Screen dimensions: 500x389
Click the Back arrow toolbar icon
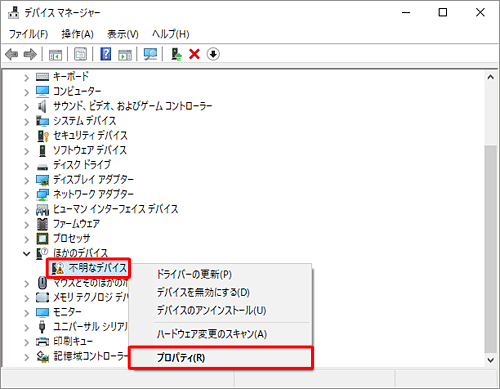click(x=12, y=54)
